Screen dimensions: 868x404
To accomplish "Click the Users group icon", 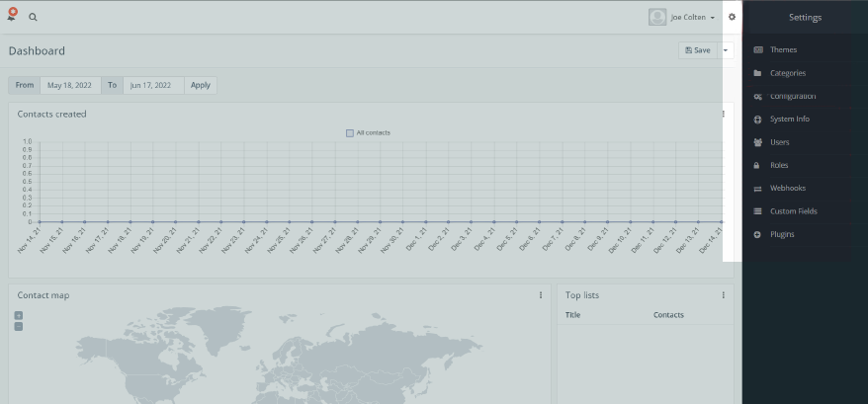I will (x=758, y=142).
